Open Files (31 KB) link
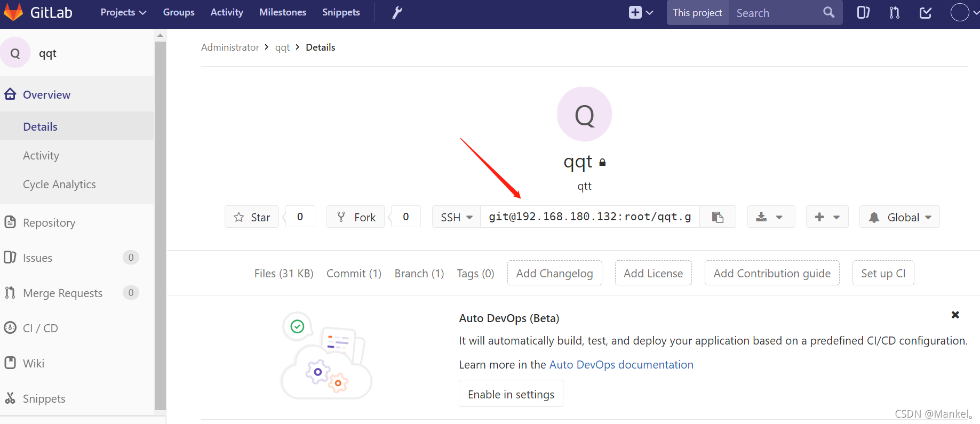The image size is (980, 424). [x=284, y=273]
